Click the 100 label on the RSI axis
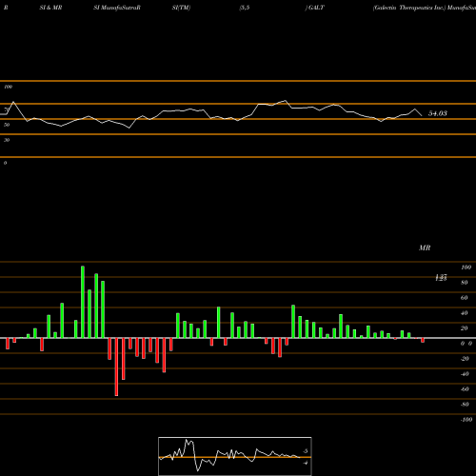476x476 pixels. pyautogui.click(x=8, y=87)
